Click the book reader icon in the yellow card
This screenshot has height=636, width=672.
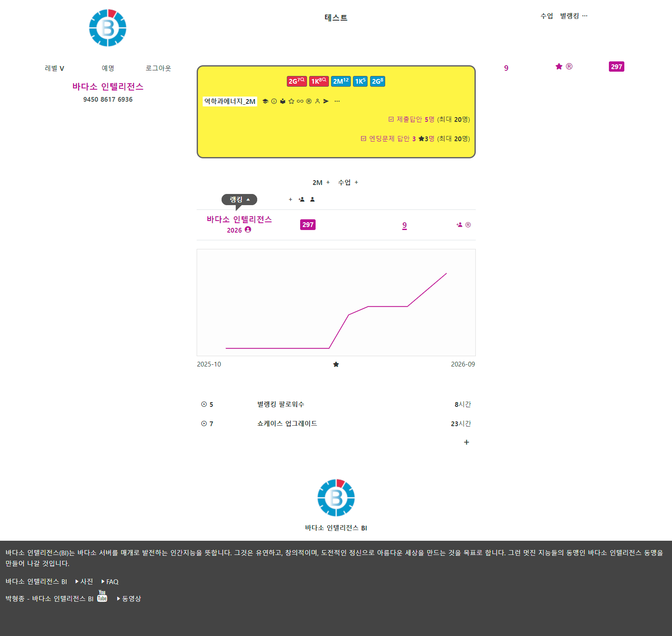pos(283,101)
